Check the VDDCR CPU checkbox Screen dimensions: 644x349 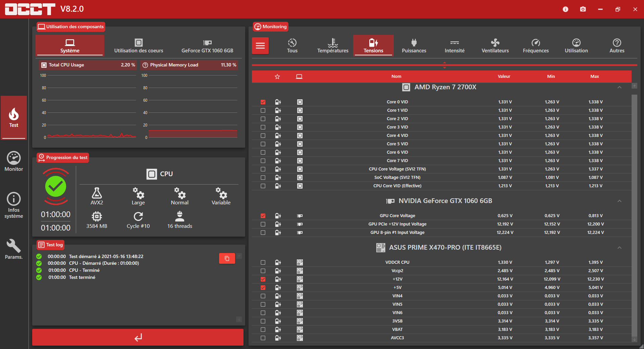click(263, 262)
